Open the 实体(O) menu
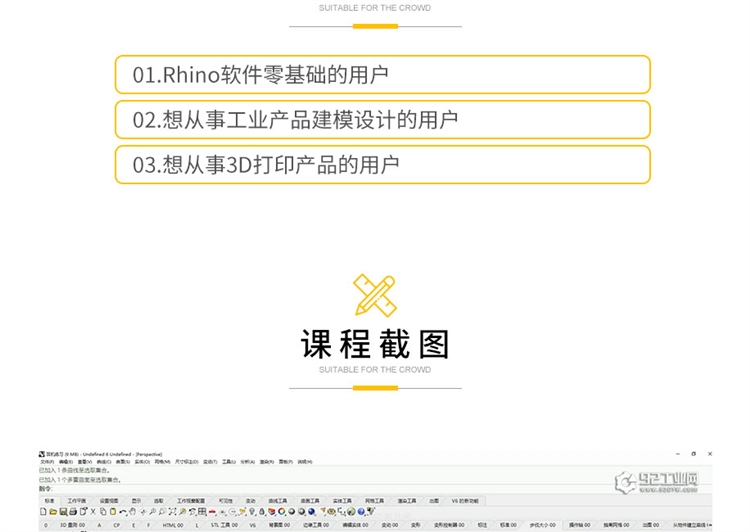The width and height of the screenshot is (750, 532). pyautogui.click(x=142, y=462)
